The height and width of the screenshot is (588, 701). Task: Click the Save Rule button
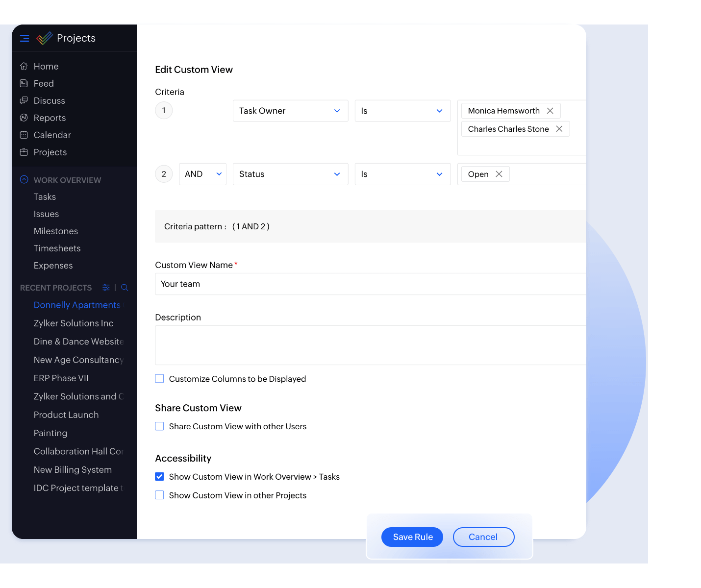click(x=412, y=537)
